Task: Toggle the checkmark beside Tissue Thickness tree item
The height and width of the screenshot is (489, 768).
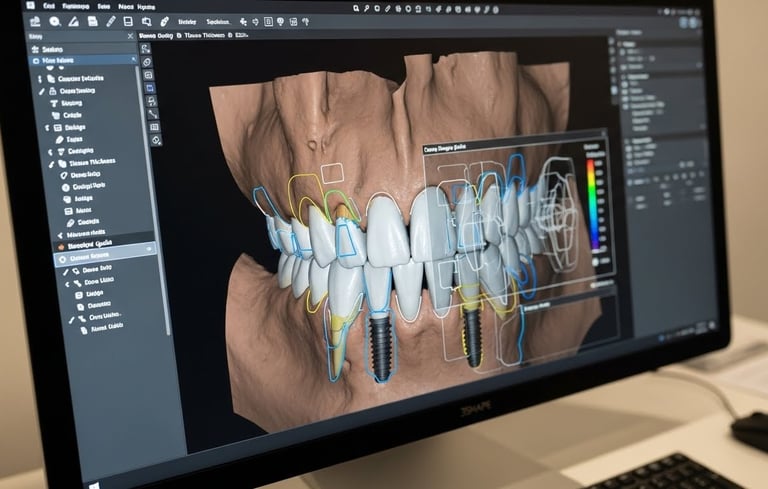Action: pos(51,165)
